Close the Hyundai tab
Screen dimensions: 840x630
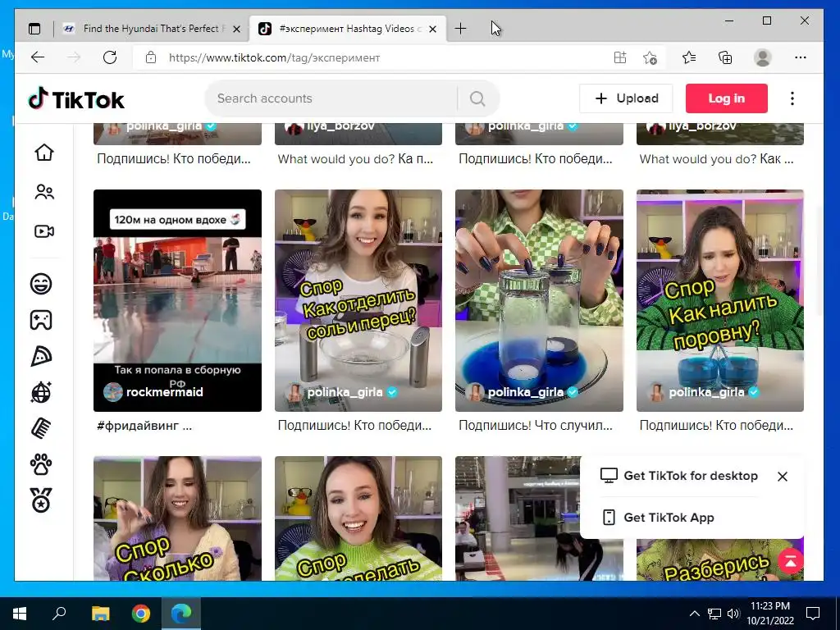click(x=236, y=30)
